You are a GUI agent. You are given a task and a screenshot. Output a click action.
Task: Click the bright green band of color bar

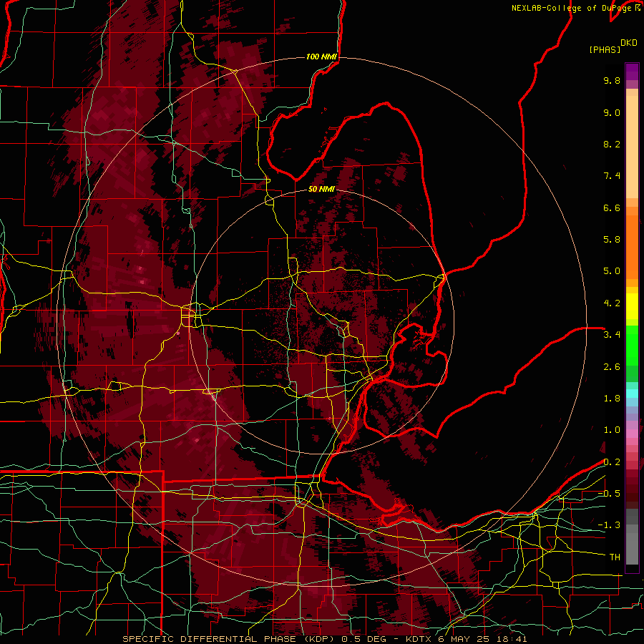(x=632, y=346)
